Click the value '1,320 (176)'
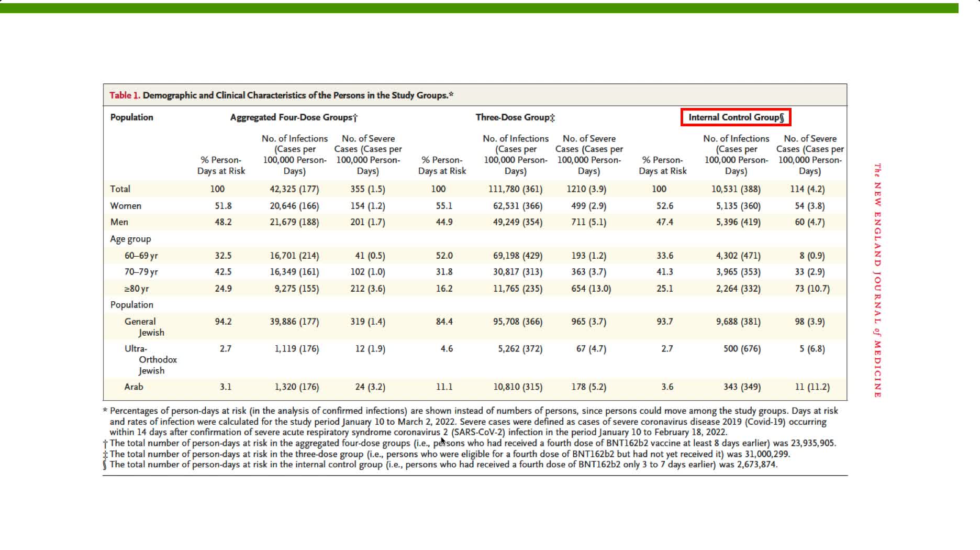The width and height of the screenshot is (980, 550). (x=296, y=387)
